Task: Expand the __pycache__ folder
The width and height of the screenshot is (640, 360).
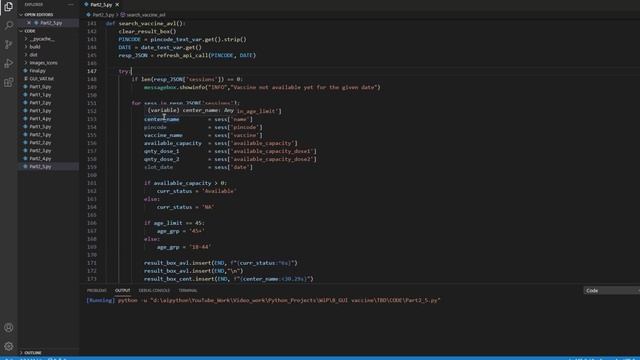Action: tap(26, 39)
